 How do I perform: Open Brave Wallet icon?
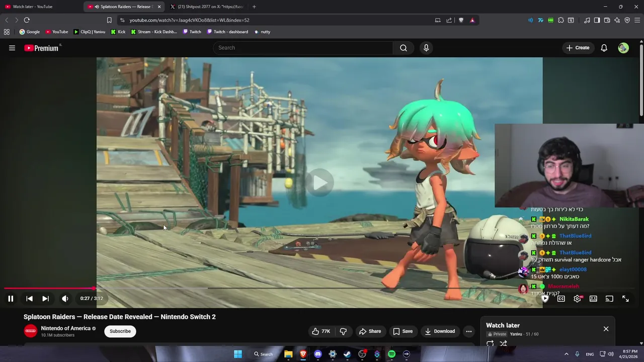[607, 20]
